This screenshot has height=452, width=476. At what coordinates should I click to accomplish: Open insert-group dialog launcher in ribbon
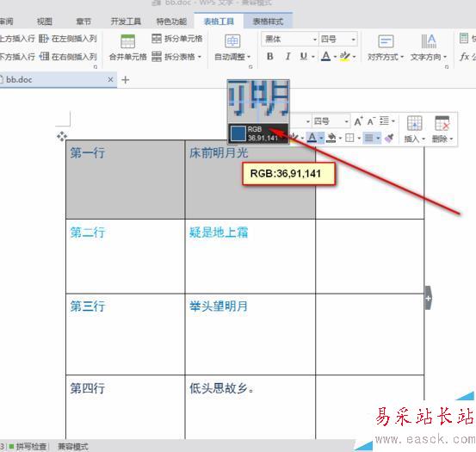(96, 67)
